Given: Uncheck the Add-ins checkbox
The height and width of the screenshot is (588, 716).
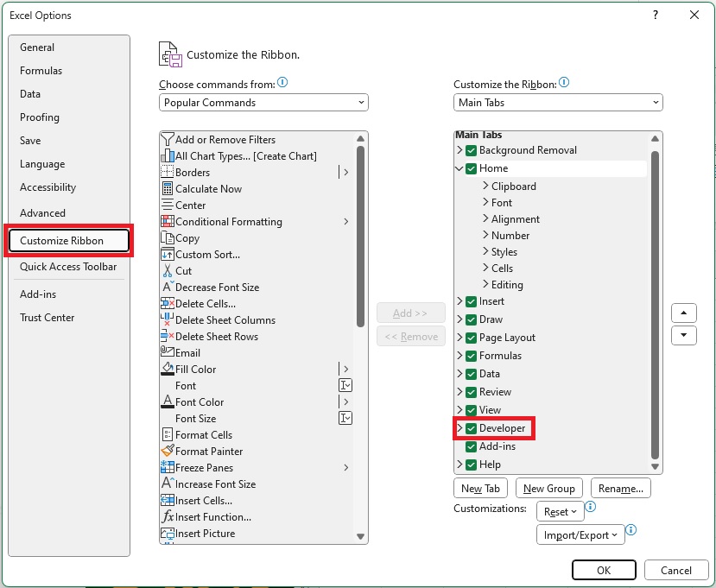Looking at the screenshot, I should [472, 446].
